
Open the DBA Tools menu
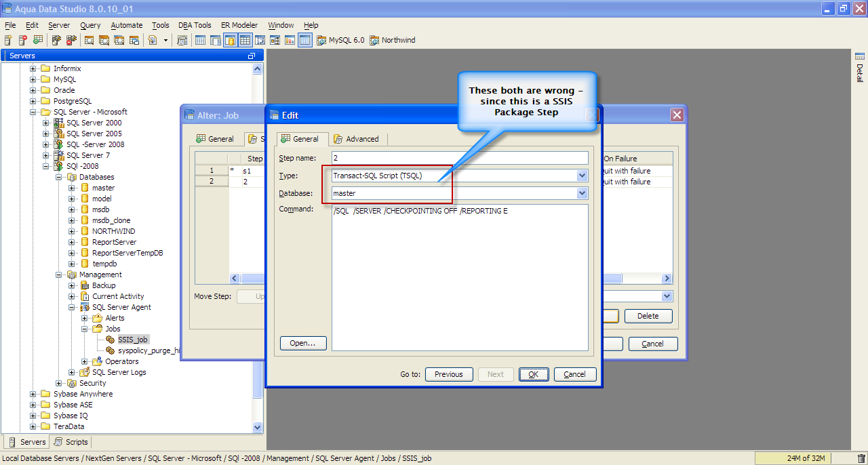pos(195,25)
